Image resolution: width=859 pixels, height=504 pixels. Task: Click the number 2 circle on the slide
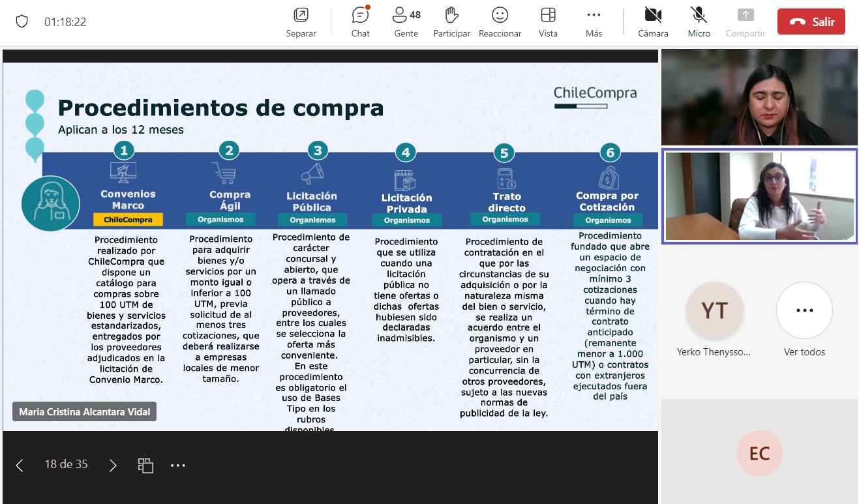pyautogui.click(x=229, y=151)
